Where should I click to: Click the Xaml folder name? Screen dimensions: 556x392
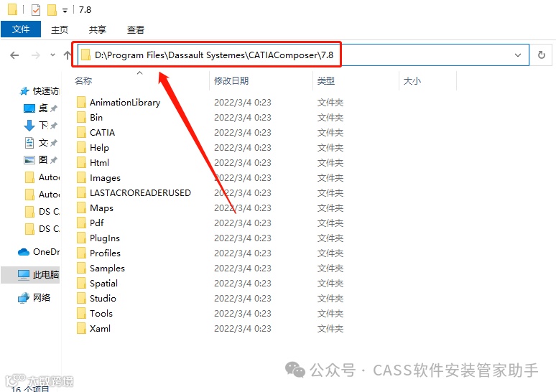coord(100,329)
